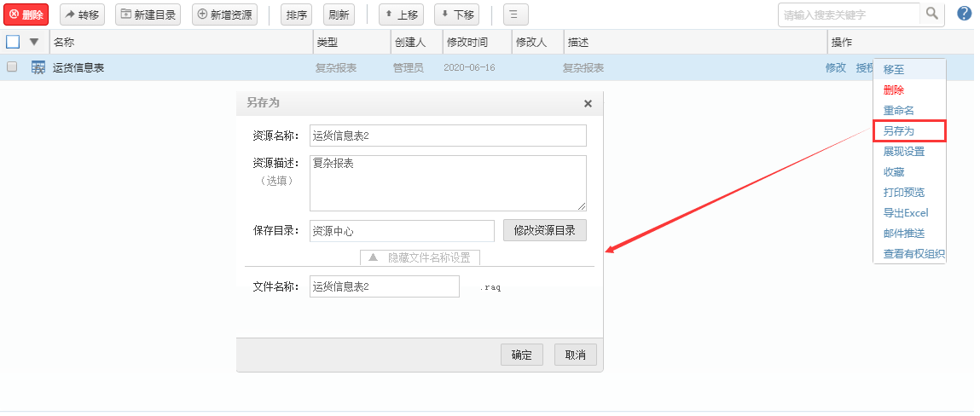Collapse the 隐藏文件名称设置 section
980x416 pixels.
tap(420, 257)
